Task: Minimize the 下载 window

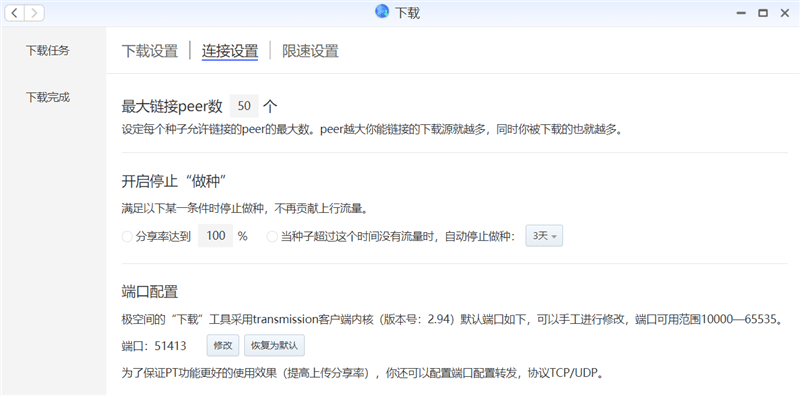Action: click(x=742, y=13)
